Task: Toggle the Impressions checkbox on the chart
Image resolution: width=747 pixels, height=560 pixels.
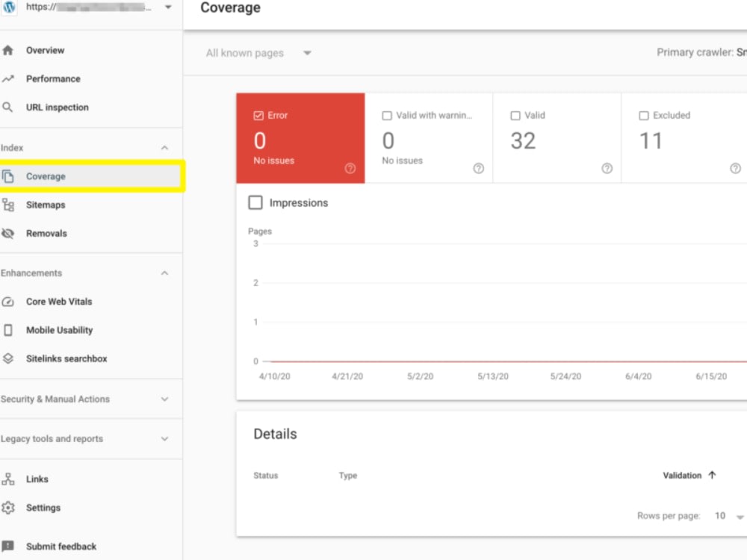Action: point(255,202)
